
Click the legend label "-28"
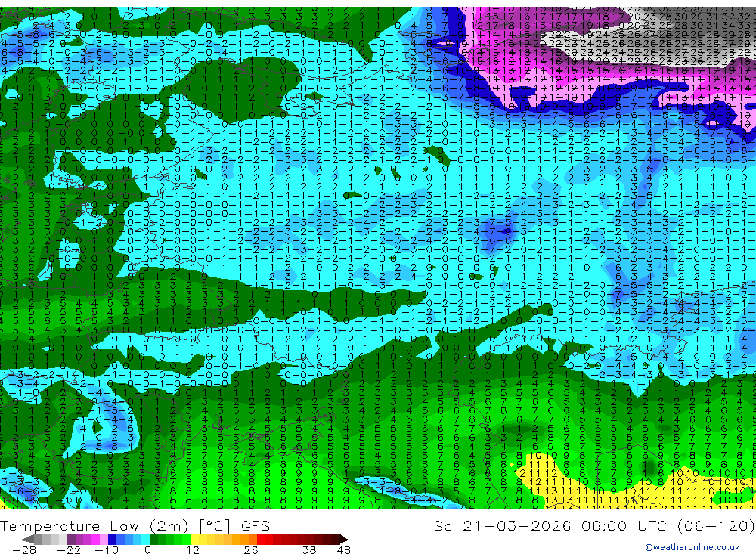pos(24,549)
